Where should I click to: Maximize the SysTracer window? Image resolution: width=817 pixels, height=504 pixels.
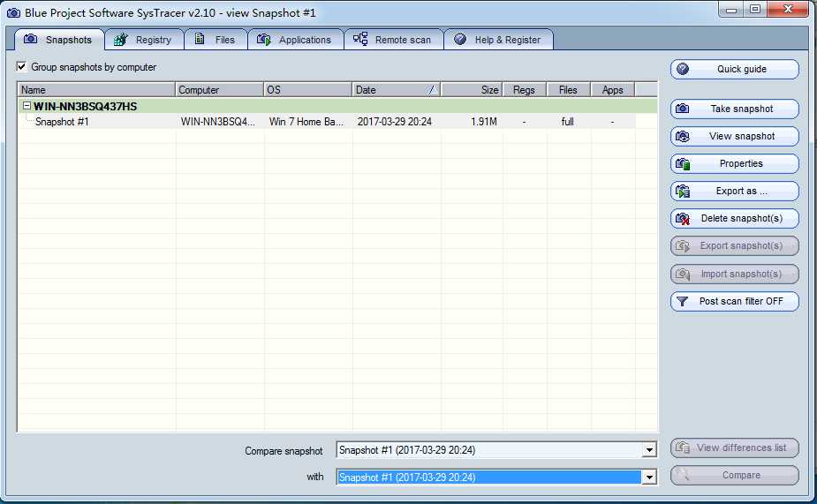pyautogui.click(x=755, y=9)
